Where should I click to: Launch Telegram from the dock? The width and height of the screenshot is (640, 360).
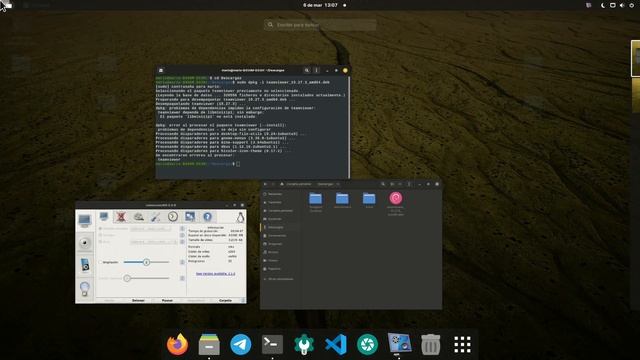point(241,344)
